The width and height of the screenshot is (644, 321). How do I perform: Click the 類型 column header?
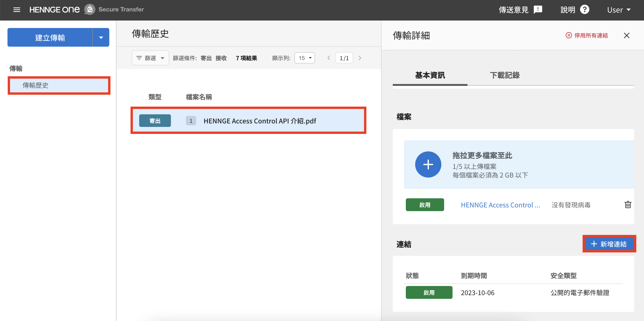pyautogui.click(x=155, y=97)
